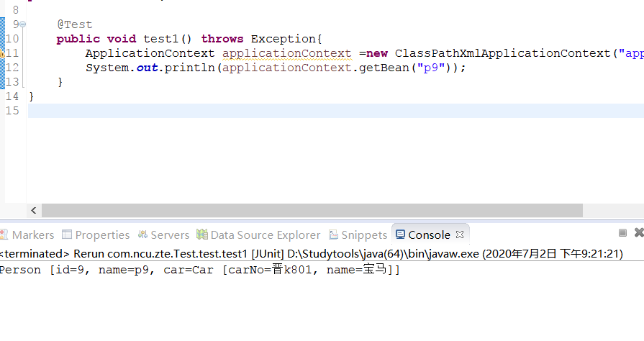Click the @Test annotation in the editor

click(x=75, y=24)
